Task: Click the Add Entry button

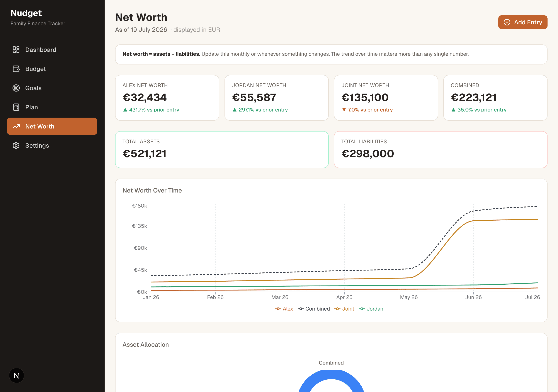Action: (522, 22)
